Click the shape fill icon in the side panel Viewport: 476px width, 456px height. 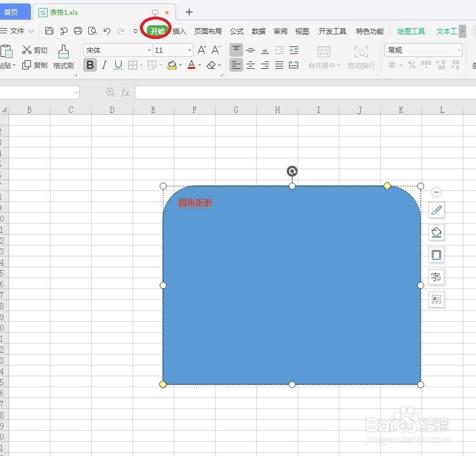coord(436,232)
